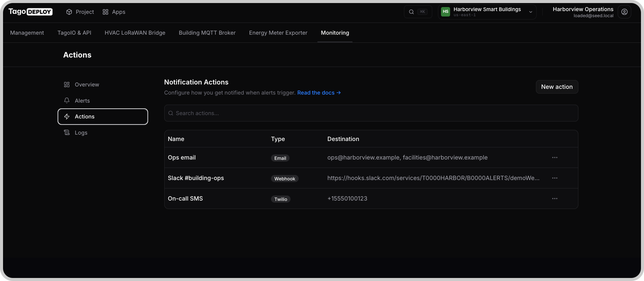644x281 pixels.
Task: Click the +15550100123 phone number
Action: (x=347, y=199)
